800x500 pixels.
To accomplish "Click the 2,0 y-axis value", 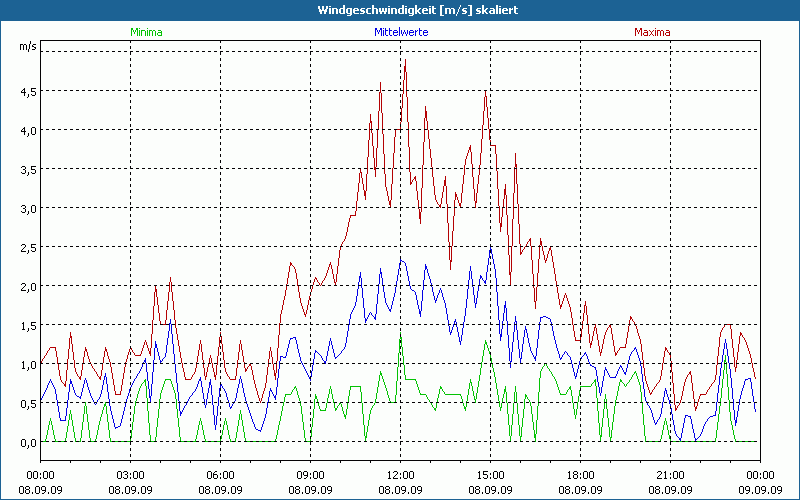I will click(x=28, y=287).
